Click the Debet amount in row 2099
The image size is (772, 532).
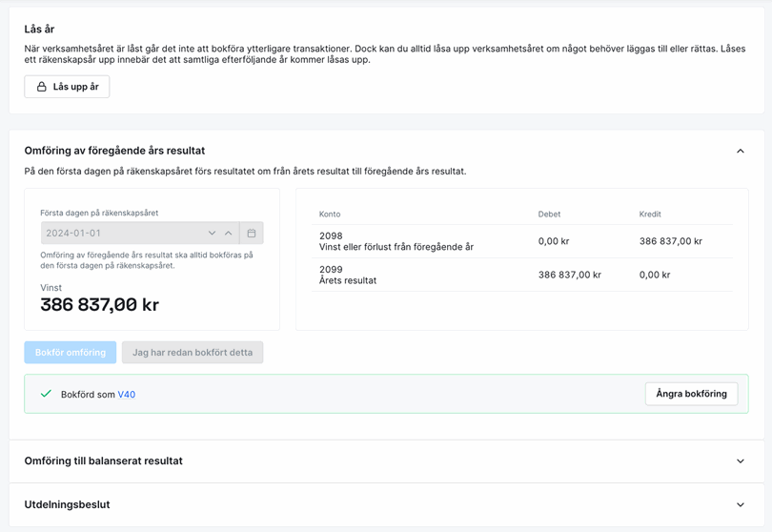(x=569, y=275)
